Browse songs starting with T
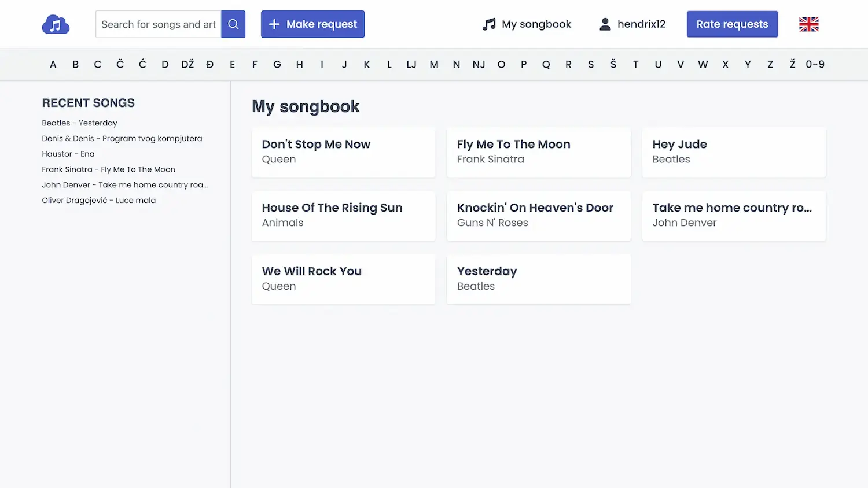This screenshot has height=488, width=868. (636, 65)
